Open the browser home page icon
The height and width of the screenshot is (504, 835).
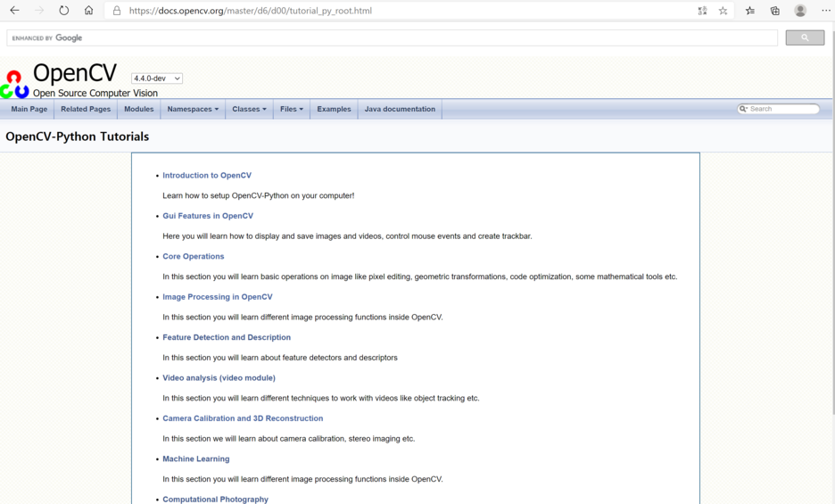(89, 10)
